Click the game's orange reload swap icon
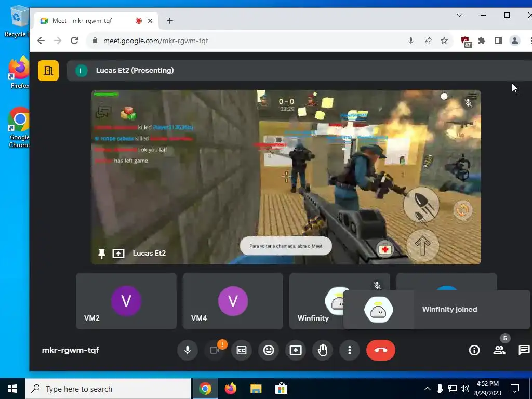This screenshot has width=532, height=399. pyautogui.click(x=463, y=210)
